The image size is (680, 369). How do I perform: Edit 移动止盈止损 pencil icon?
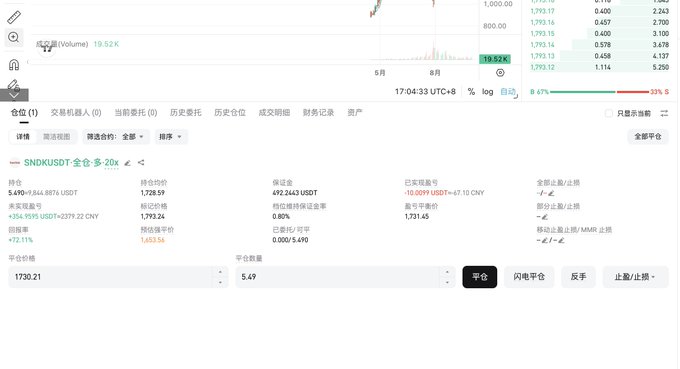545,240
